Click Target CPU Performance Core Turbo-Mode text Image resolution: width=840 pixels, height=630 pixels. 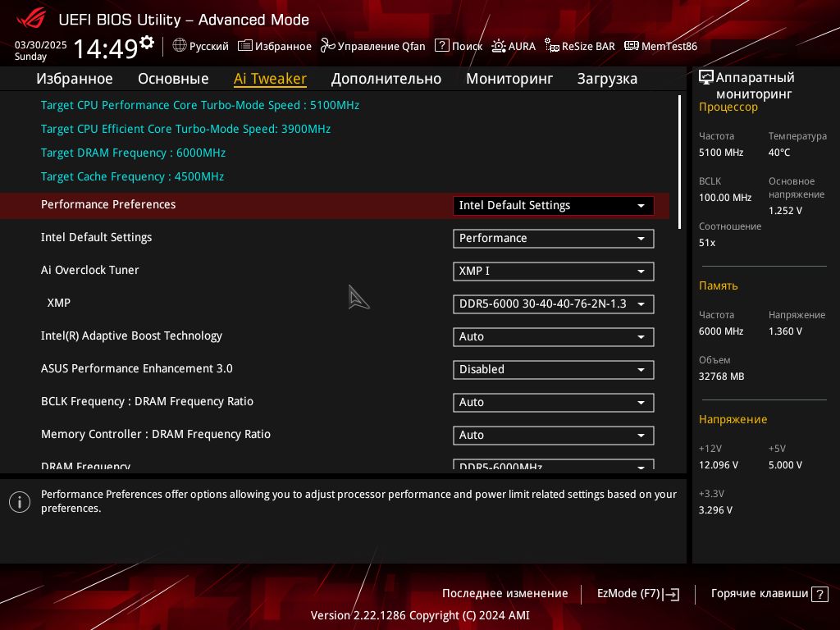pos(200,105)
